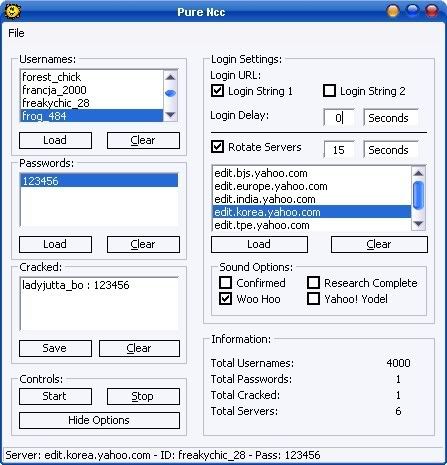Click Load button under Passwords
This screenshot has width=447, height=465.
tap(55, 244)
